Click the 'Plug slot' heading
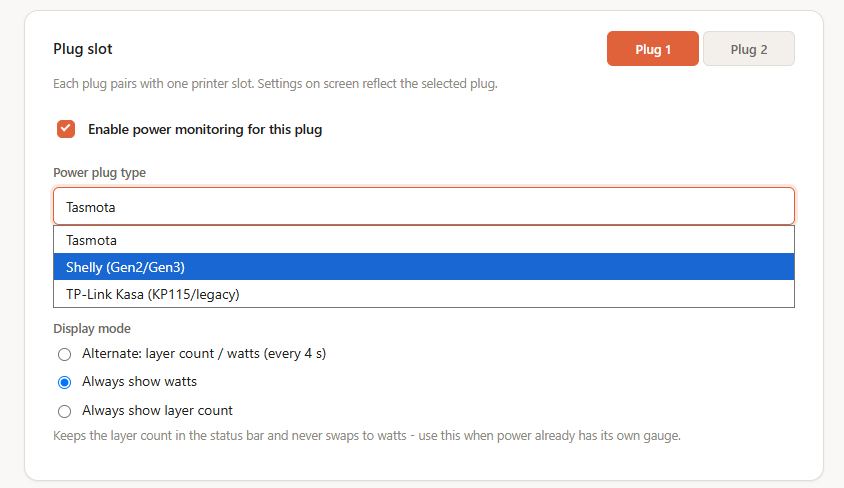 click(83, 49)
